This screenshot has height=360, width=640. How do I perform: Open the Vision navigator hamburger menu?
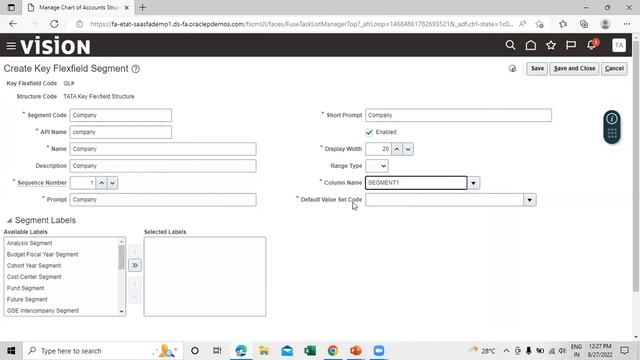pyautogui.click(x=11, y=46)
